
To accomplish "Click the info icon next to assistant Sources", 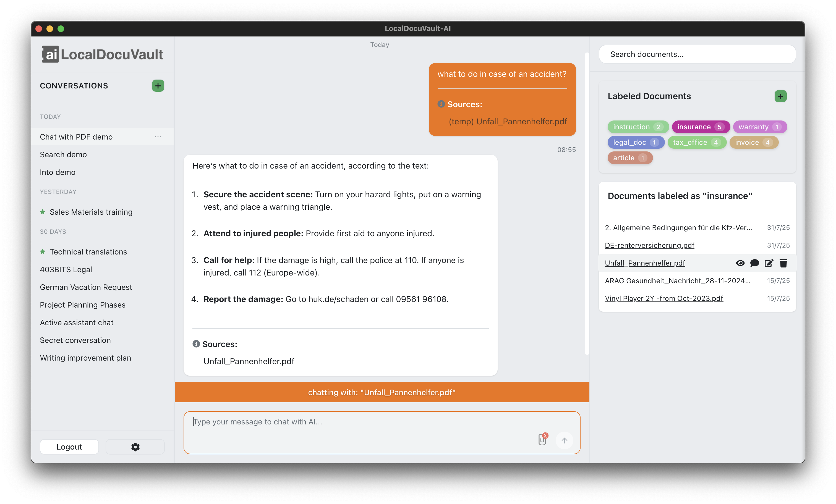I will pyautogui.click(x=196, y=343).
